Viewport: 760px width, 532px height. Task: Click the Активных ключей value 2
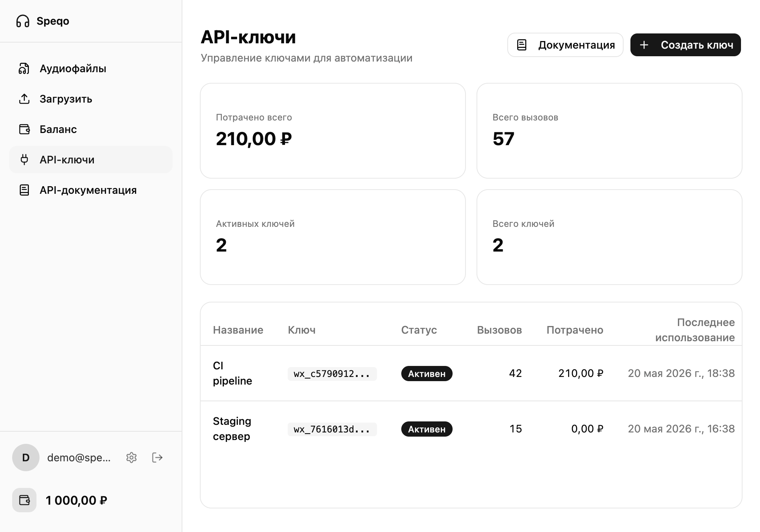pyautogui.click(x=221, y=245)
